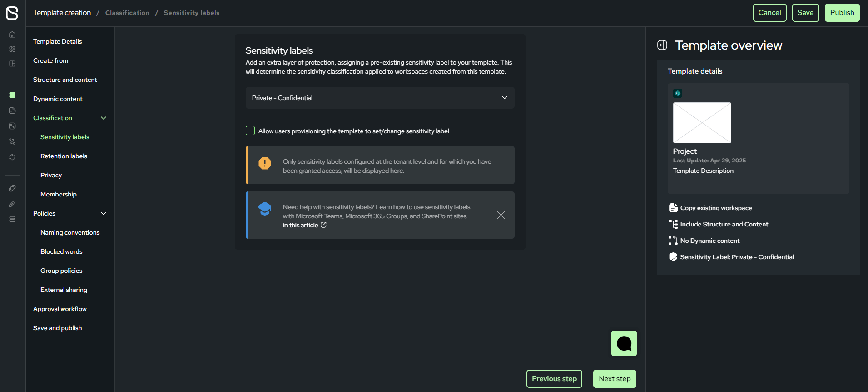868x392 pixels.
Task: Click the teal SharePoint icon in the template card
Action: coord(678,93)
